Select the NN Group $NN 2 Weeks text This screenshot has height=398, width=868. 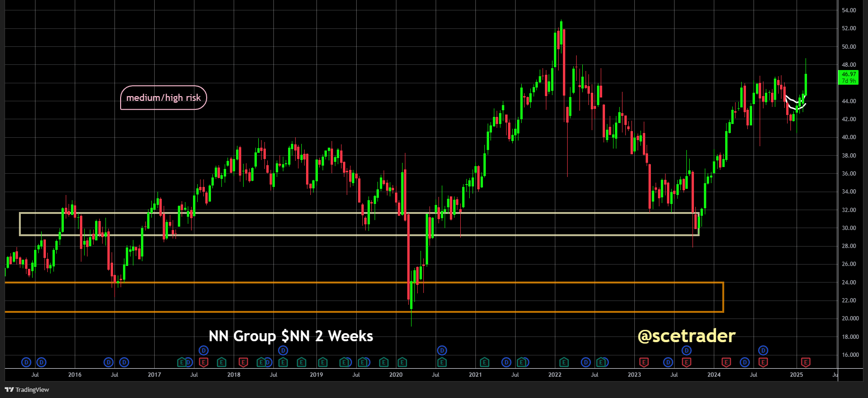291,336
